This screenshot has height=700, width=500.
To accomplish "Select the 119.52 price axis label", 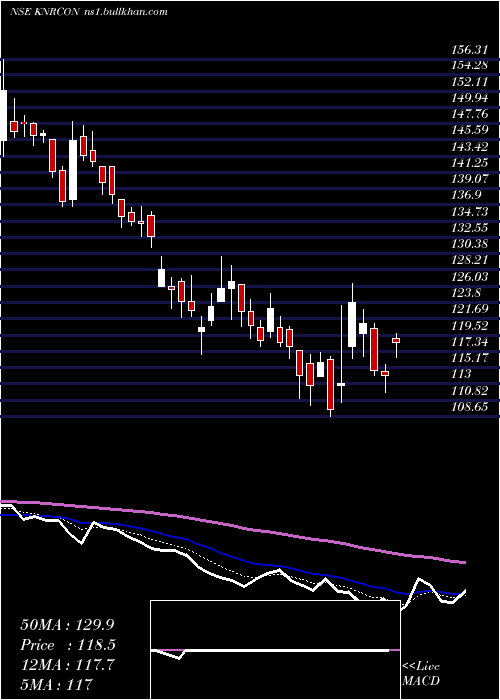I will [x=469, y=325].
